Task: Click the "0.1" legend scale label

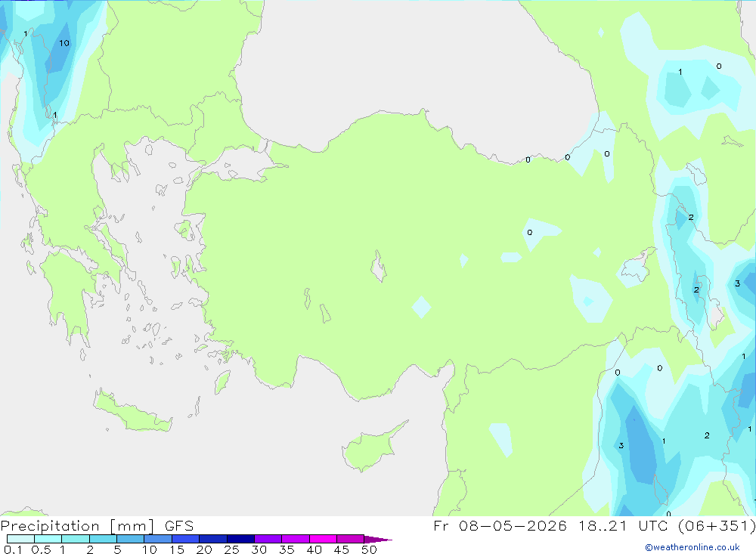Action: pyautogui.click(x=13, y=549)
